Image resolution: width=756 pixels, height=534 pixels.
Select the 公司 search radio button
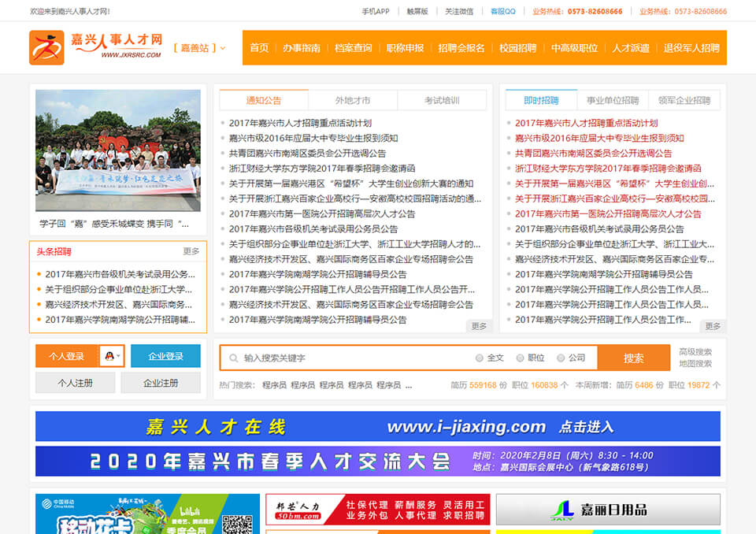[x=561, y=358]
